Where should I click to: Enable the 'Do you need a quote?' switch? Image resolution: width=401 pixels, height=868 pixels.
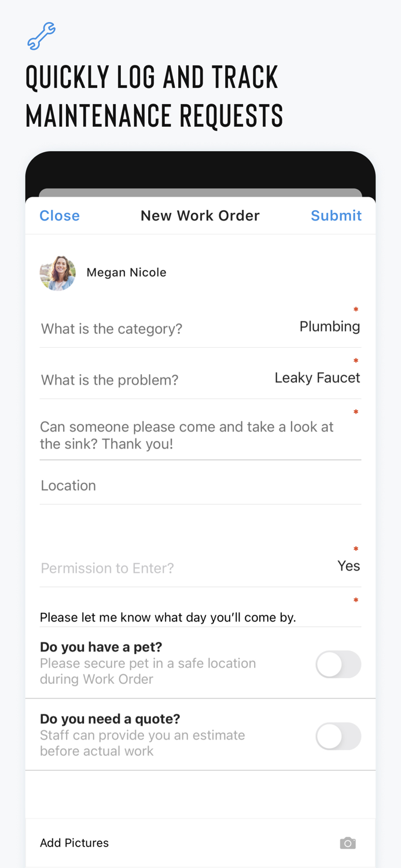(x=339, y=736)
